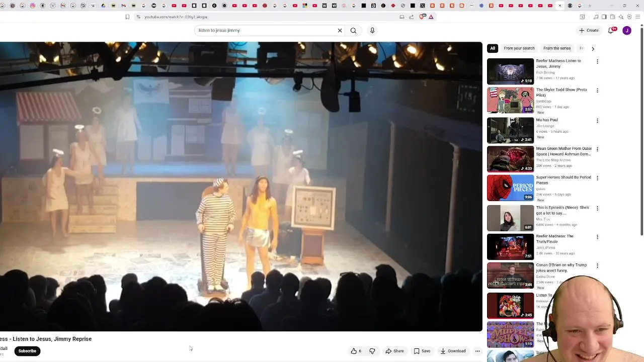The image size is (644, 362).
Task: Open options for Mean Green Mother video
Action: click(597, 149)
